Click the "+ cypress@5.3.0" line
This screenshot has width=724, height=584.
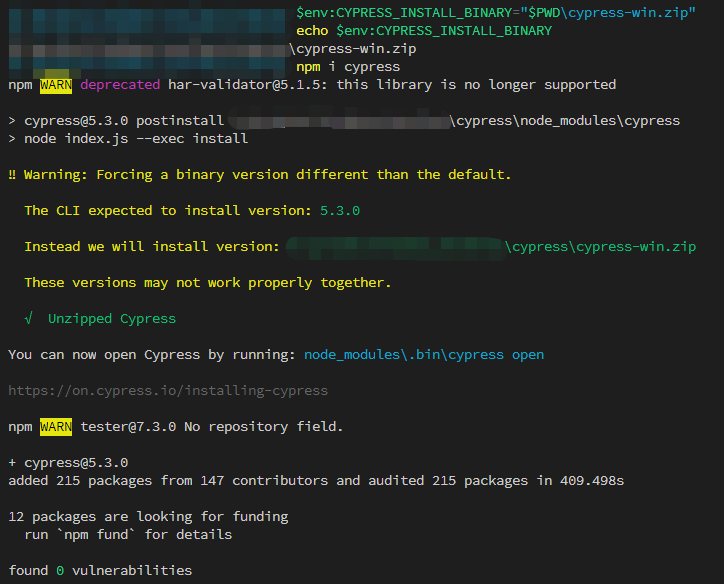pyautogui.click(x=68, y=463)
